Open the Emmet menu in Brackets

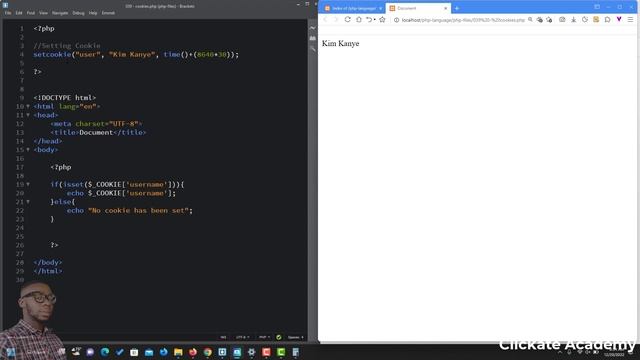click(108, 13)
